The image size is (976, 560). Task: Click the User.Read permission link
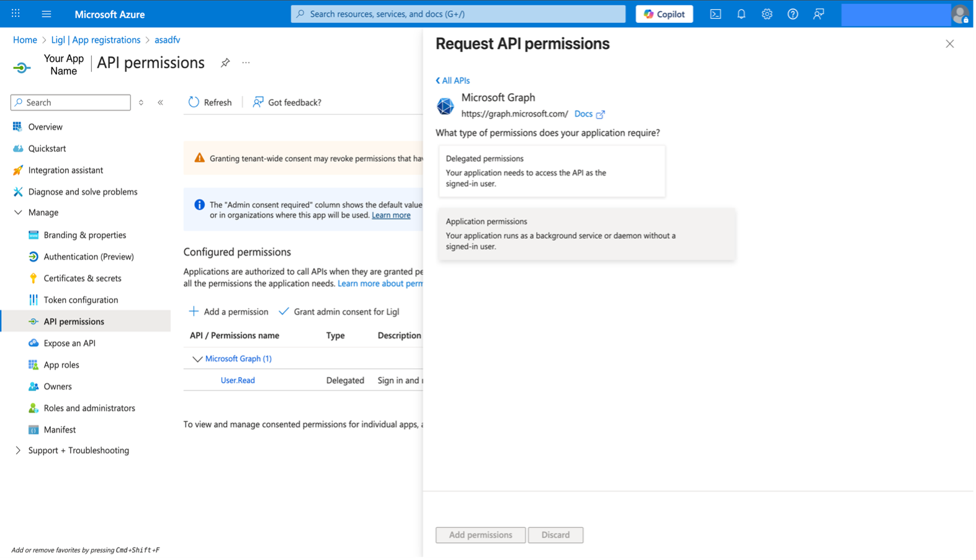[x=238, y=381]
